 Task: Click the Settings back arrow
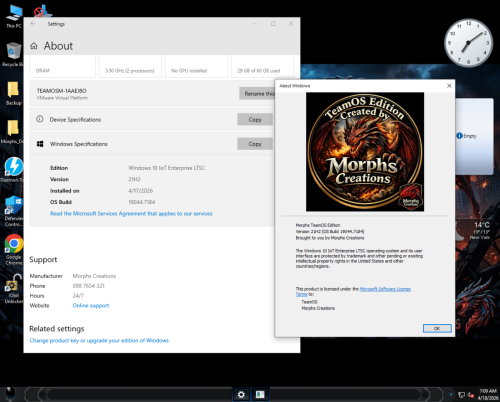pyautogui.click(x=33, y=24)
